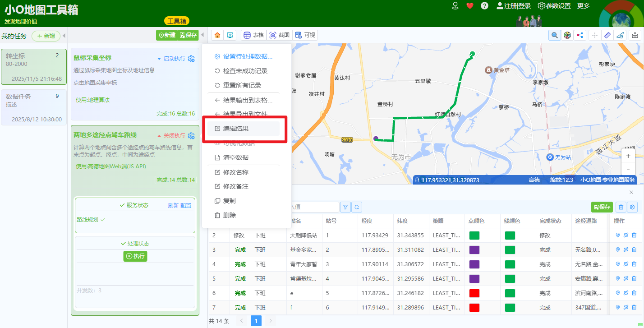Image resolution: width=644 pixels, height=328 pixels.
Task: Open gear settings for 两地多途经点驾车路线 task
Action: click(191, 136)
